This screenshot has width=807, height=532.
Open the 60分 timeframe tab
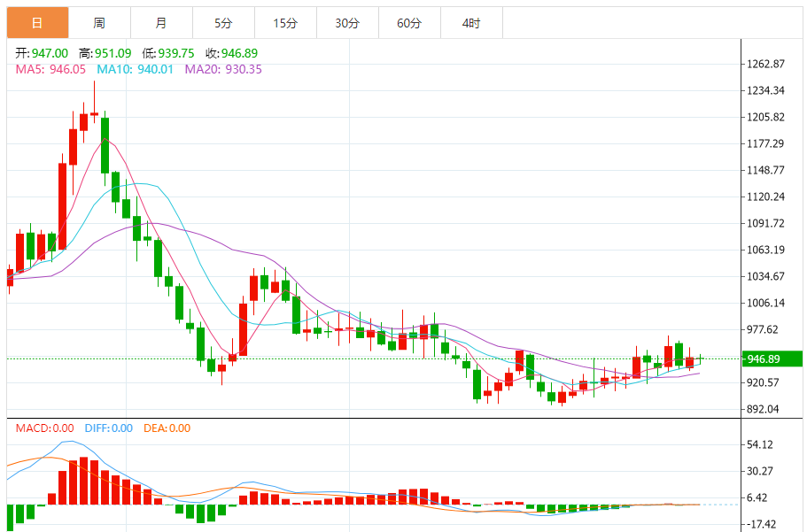tap(409, 23)
